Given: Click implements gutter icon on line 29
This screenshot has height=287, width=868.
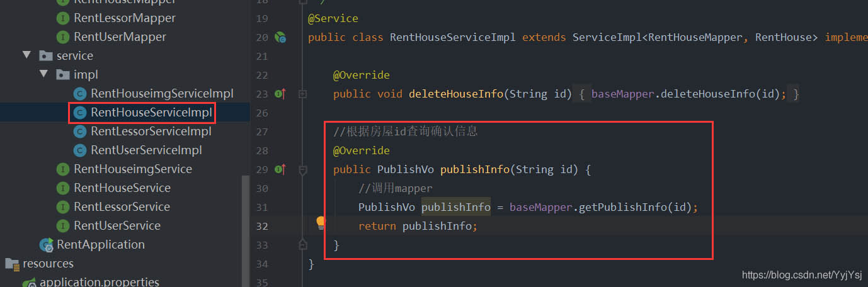Looking at the screenshot, I should (280, 169).
